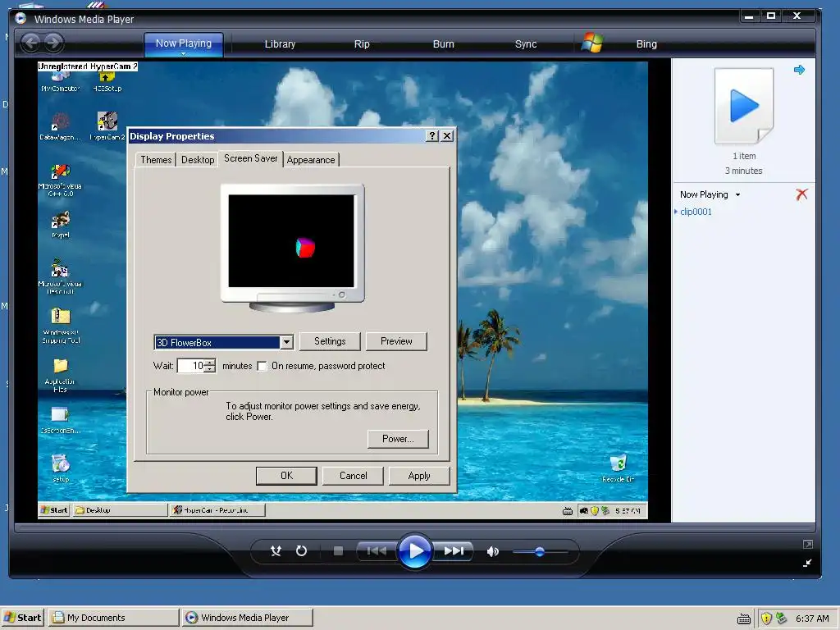Click the help question mark in Display Properties
Image resolution: width=840 pixels, height=630 pixels.
432,136
